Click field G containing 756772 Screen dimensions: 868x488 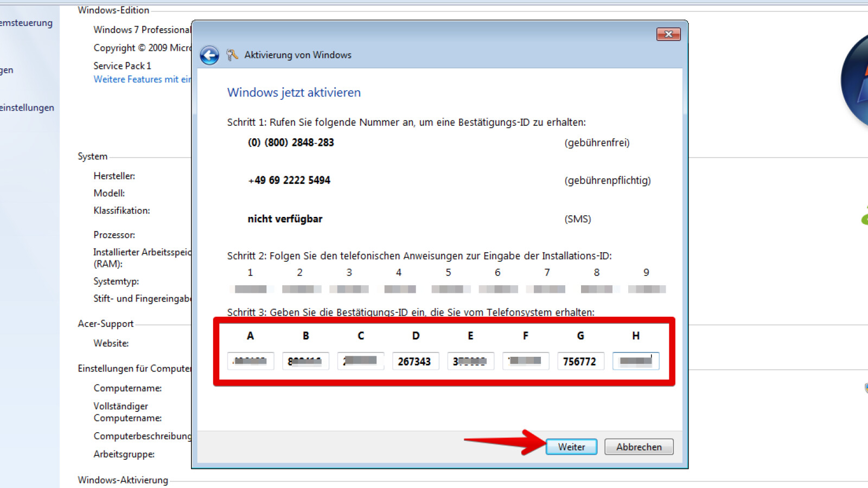click(580, 361)
